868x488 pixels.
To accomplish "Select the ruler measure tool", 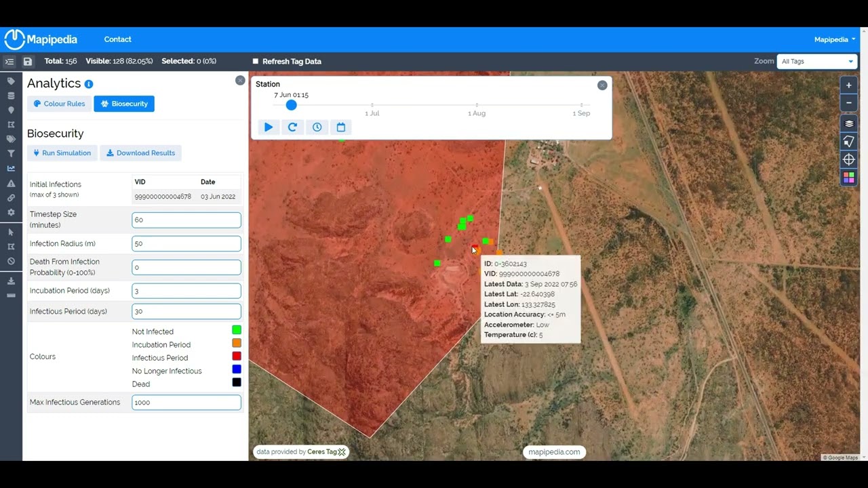I will pos(11,296).
